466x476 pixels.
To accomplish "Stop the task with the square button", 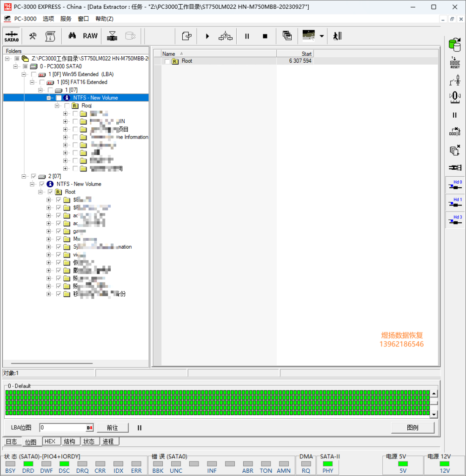I will tap(265, 36).
